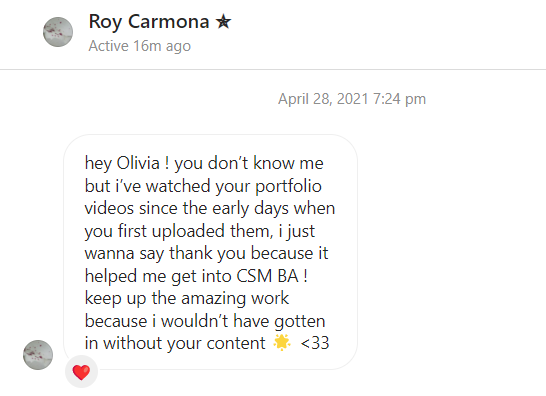This screenshot has height=396, width=546.
Task: Click the line keep up the amazing work
Action: pos(187,299)
